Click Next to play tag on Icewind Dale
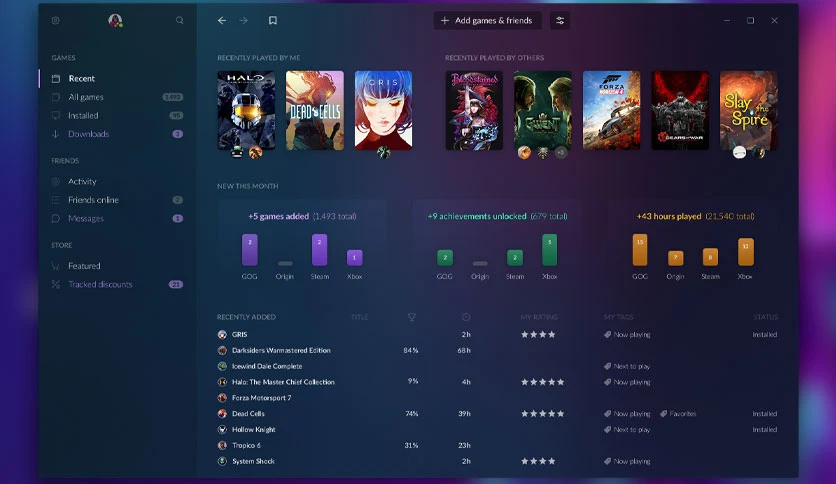 627,366
